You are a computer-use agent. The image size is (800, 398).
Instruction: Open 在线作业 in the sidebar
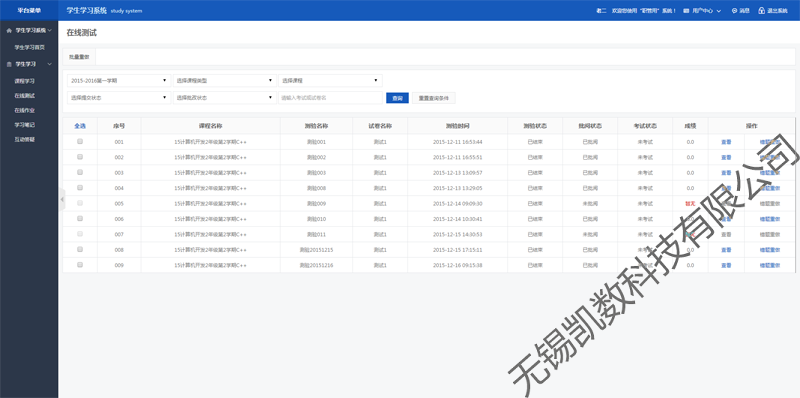click(24, 110)
